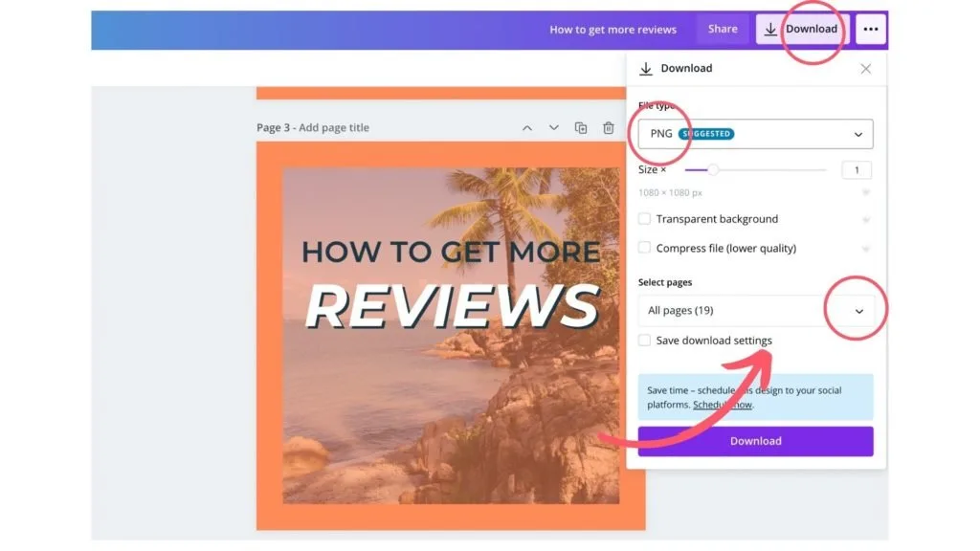Click the download arrow icon in the panel header
The image size is (980, 551).
pos(644,68)
